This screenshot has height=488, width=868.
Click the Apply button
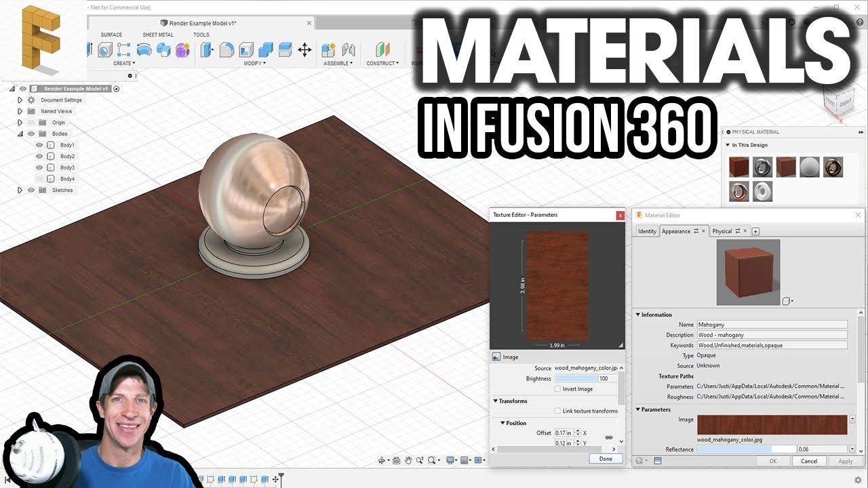[846, 461]
